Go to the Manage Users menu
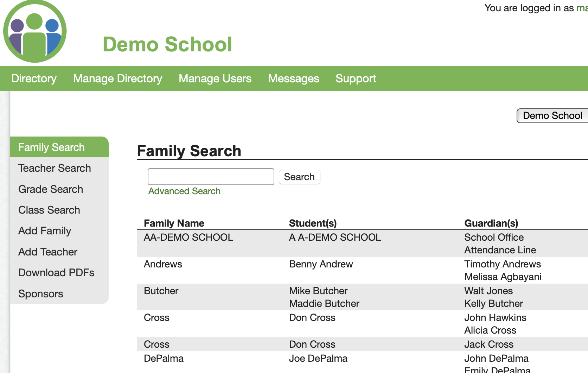This screenshot has width=588, height=373. tap(215, 78)
